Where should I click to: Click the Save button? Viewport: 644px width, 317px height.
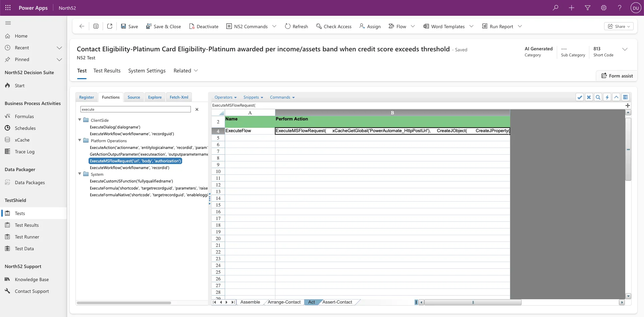click(x=129, y=26)
